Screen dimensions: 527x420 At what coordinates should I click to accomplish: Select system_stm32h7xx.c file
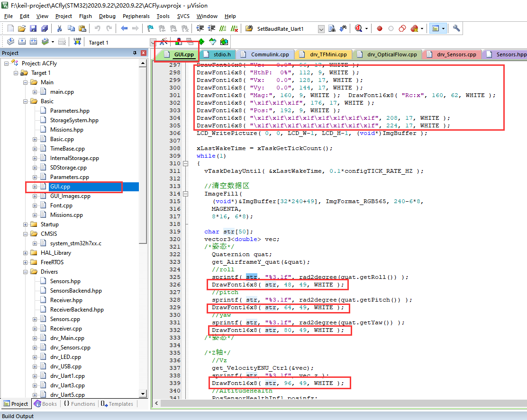click(x=76, y=243)
